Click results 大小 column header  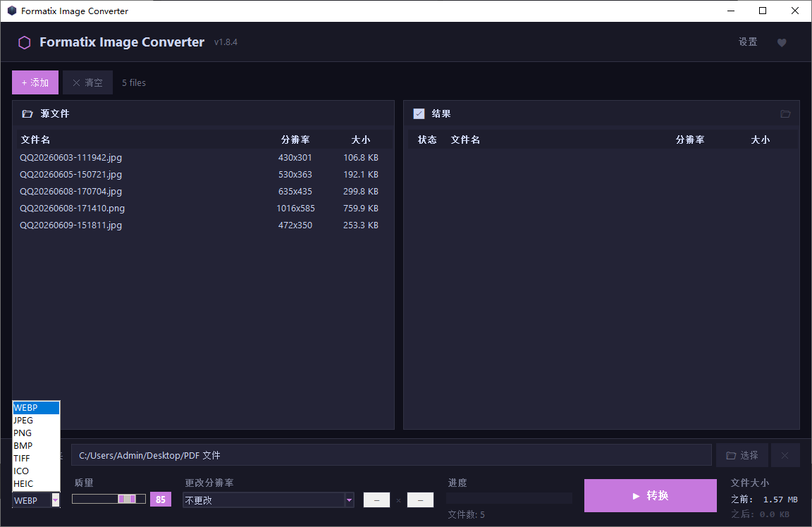[x=761, y=139]
